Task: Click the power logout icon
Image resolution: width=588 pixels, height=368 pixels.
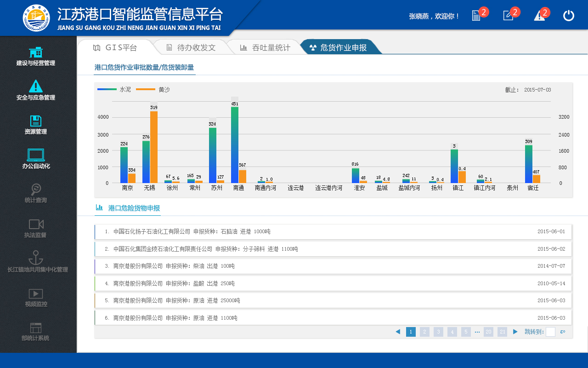Action: tap(569, 16)
